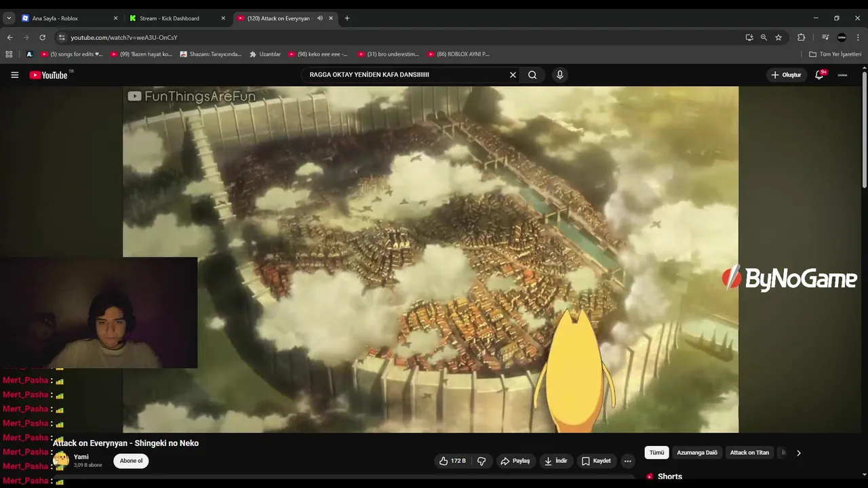The height and width of the screenshot is (488, 868).
Task: Open the zoom magnifier in address bar
Action: click(764, 37)
